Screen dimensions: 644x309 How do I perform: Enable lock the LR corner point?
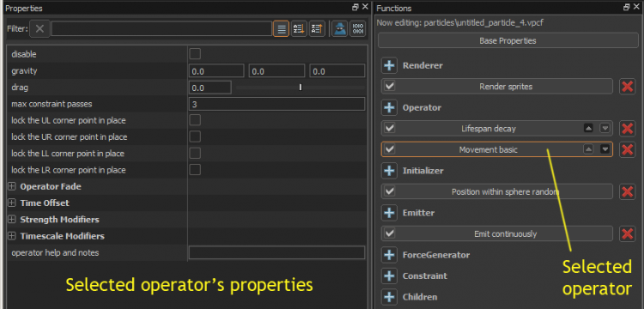[x=195, y=169]
